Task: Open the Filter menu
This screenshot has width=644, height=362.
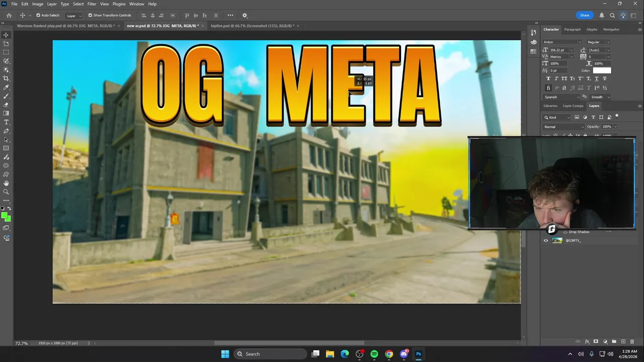Action: (92, 4)
